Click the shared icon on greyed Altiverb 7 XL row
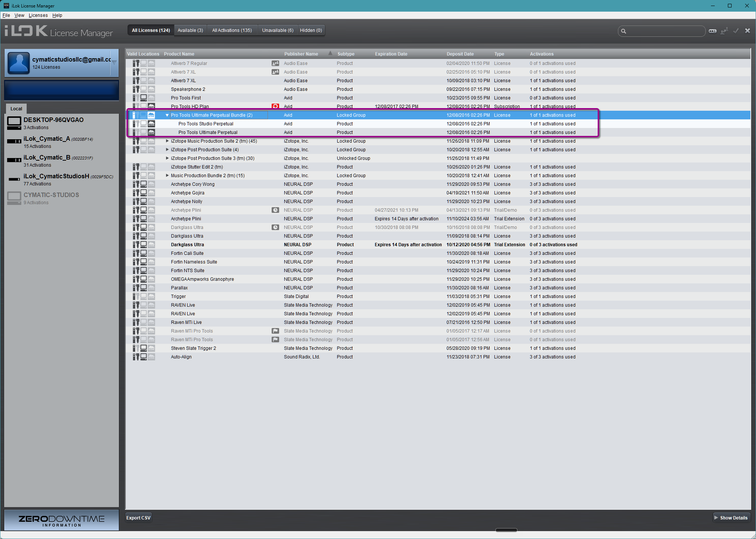756x539 pixels. 275,72
